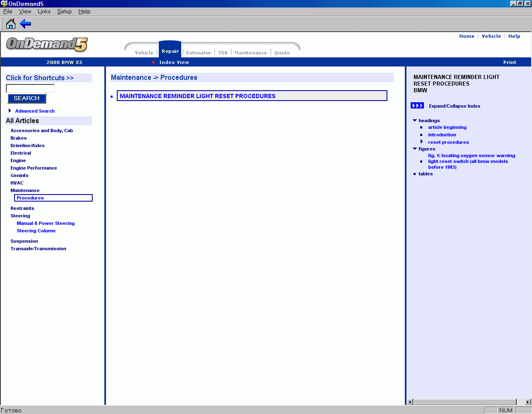Click the Index View label

click(x=174, y=62)
